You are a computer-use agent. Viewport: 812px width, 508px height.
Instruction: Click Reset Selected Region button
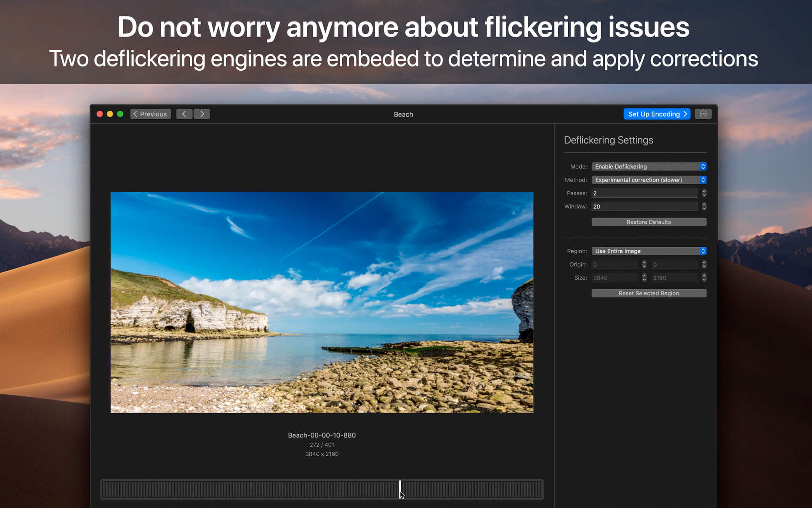648,293
